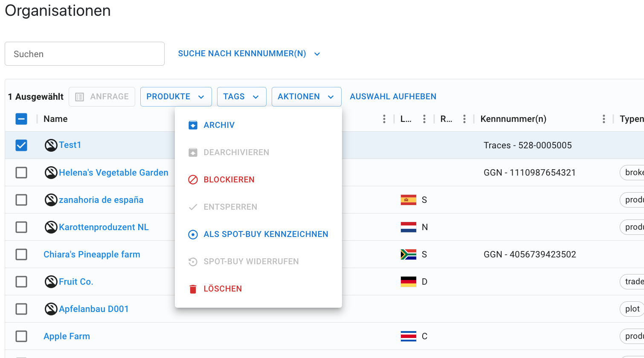Toggle the Aktionen dropdown
644x358 pixels.
pyautogui.click(x=307, y=97)
